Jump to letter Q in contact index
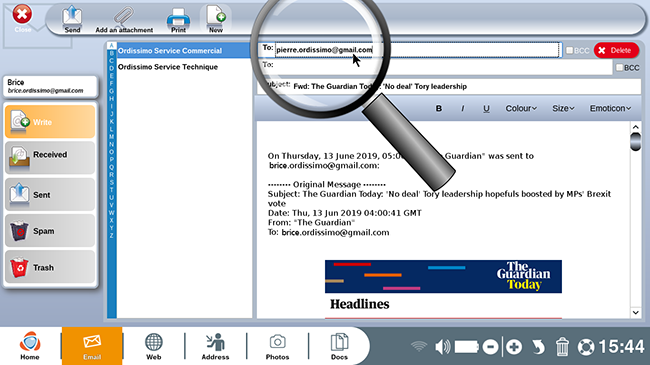650x365 pixels. [x=111, y=167]
